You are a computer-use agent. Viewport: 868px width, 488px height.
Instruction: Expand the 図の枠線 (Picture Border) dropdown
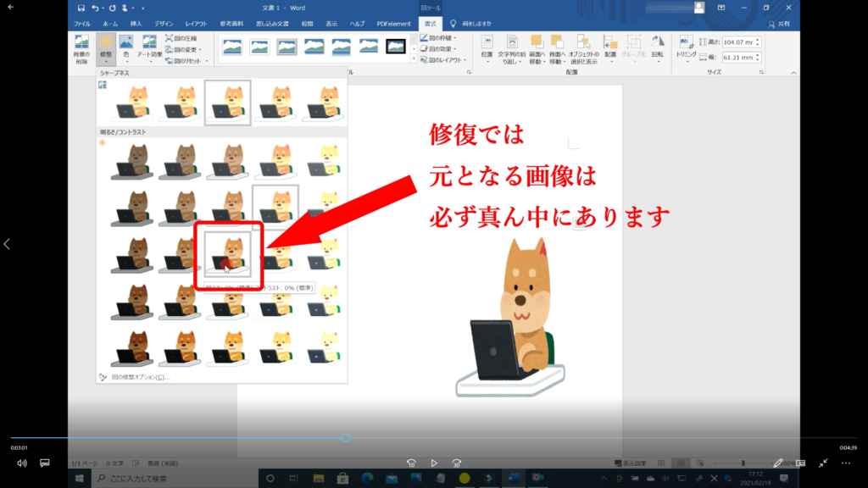tap(439, 38)
